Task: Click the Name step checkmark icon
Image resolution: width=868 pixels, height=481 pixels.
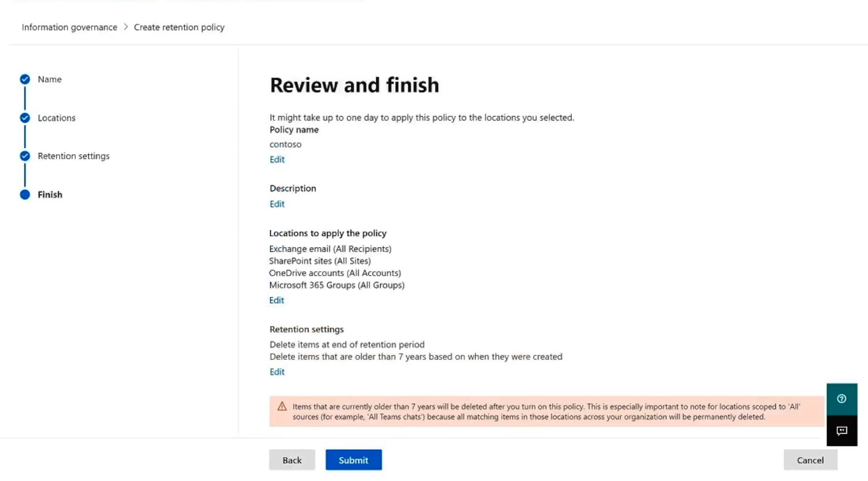Action: point(25,79)
